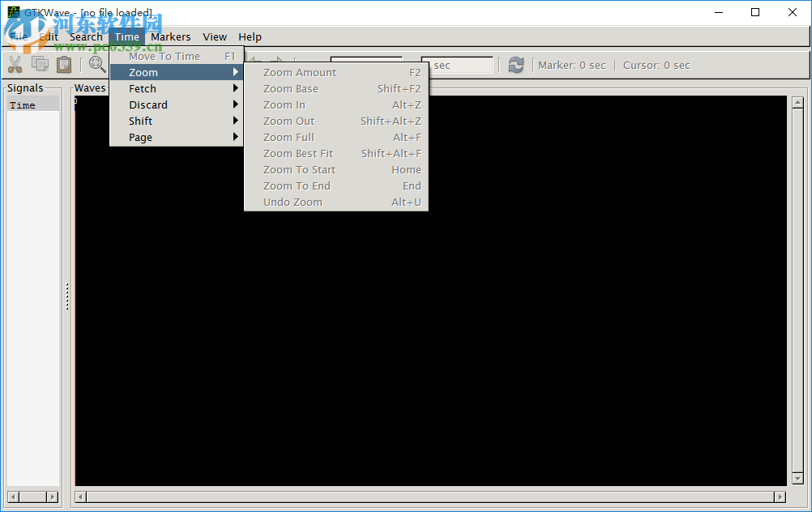Click the Signals panel scrollbar left arrow

pos(13,497)
